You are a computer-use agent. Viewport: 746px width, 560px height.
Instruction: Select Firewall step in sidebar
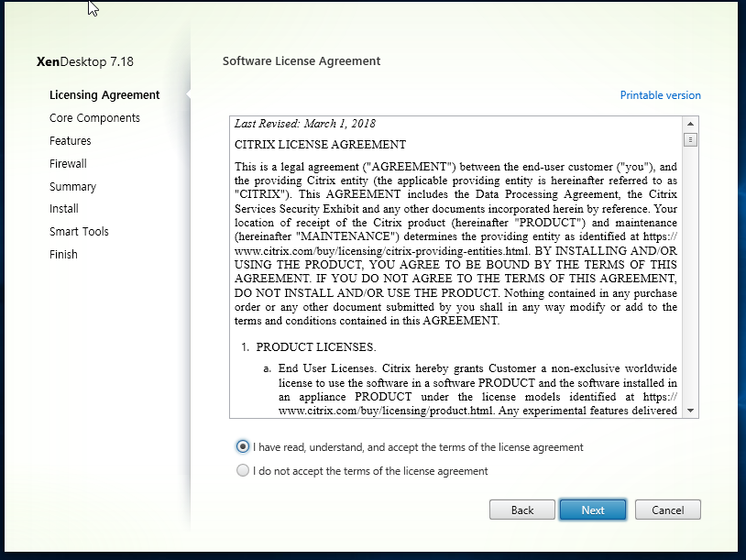point(68,164)
